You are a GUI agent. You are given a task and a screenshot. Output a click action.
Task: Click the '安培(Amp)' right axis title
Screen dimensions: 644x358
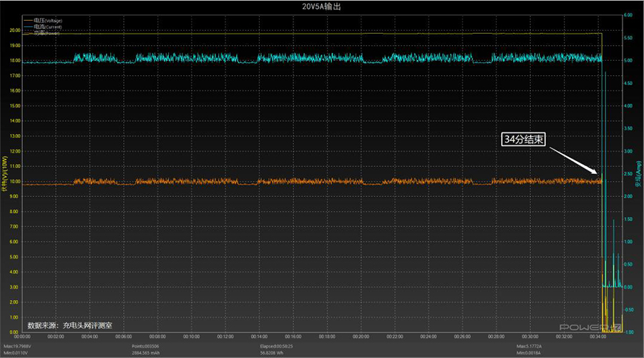coord(639,173)
